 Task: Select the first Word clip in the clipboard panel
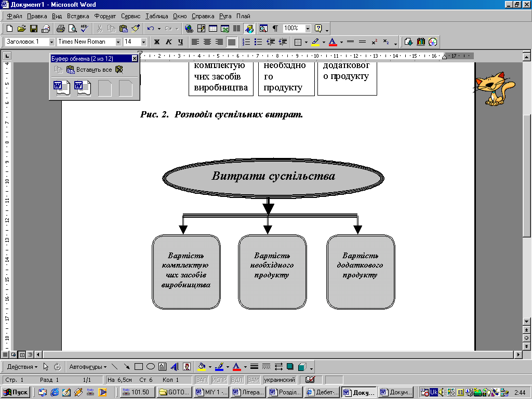[x=62, y=88]
